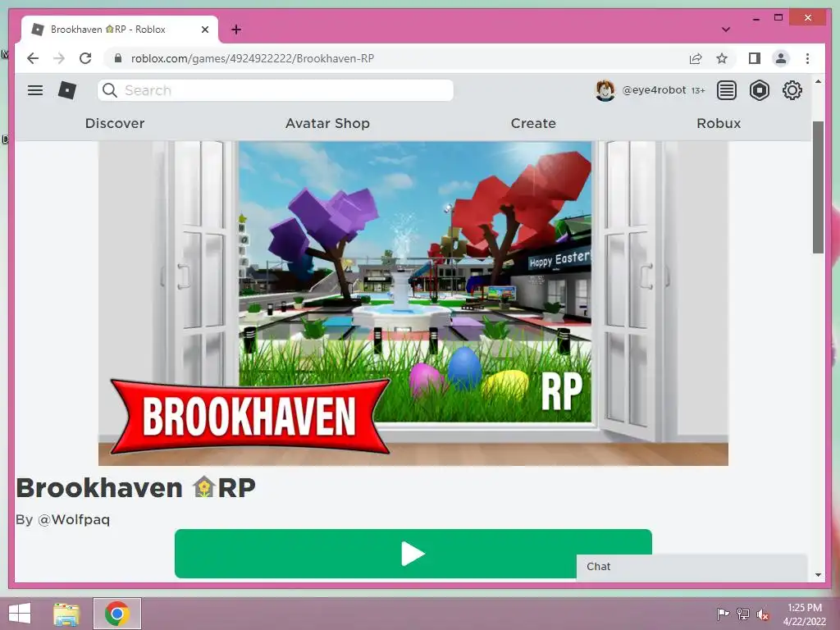Open the Action Center flag tray icon

pyautogui.click(x=723, y=614)
